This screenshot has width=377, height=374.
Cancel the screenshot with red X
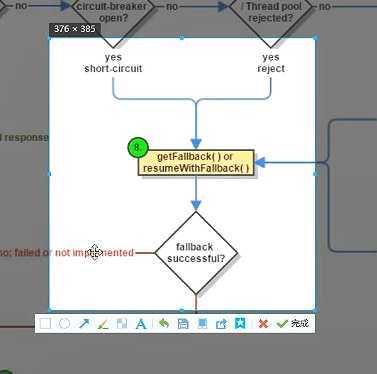coord(263,323)
